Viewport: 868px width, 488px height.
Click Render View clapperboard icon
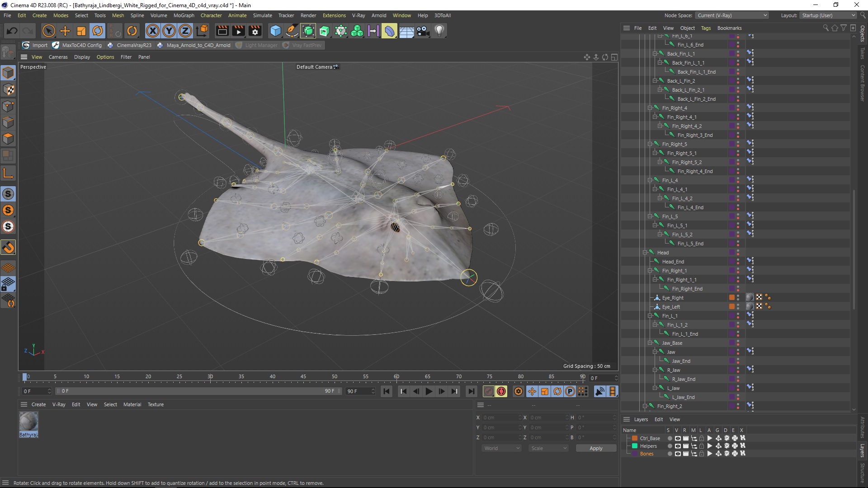pos(222,31)
